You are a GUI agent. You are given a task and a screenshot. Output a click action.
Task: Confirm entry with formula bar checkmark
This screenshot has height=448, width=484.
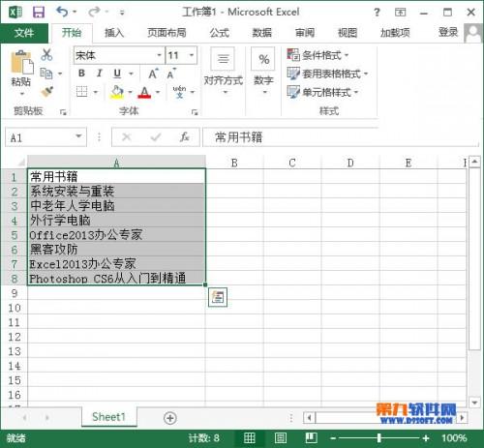point(156,137)
